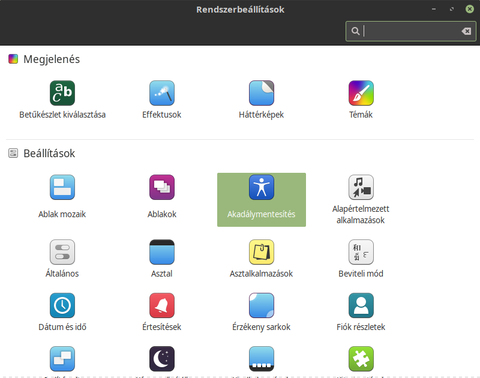This screenshot has height=378, width=480.
Task: Click the blue panel with dots icon
Action: tap(261, 359)
